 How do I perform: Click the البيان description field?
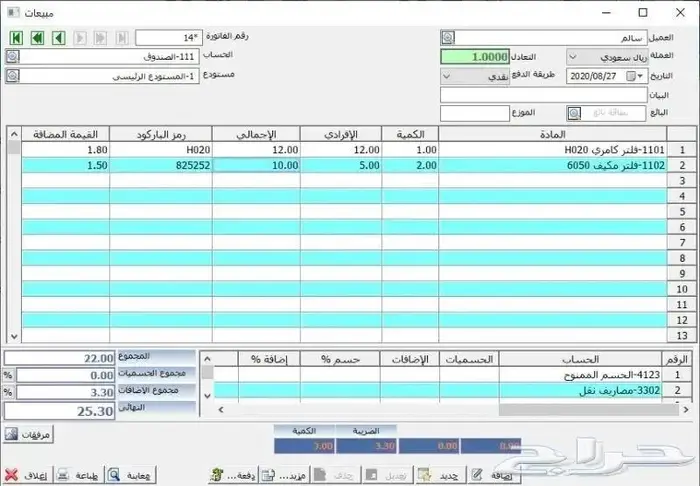pyautogui.click(x=544, y=95)
